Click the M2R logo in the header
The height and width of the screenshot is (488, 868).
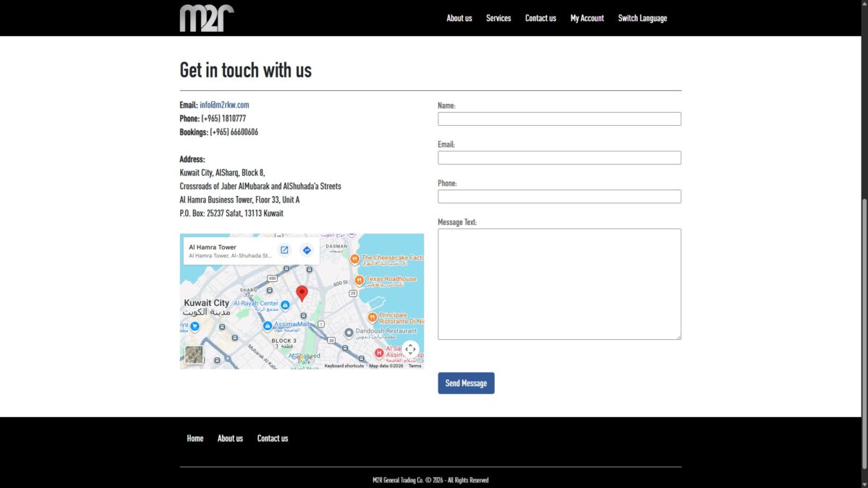(x=207, y=18)
